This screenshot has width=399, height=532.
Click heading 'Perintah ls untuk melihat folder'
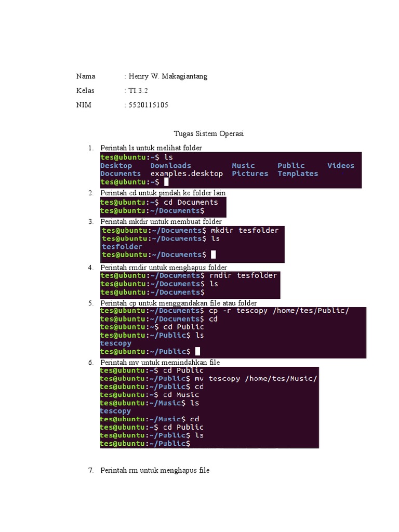point(151,148)
